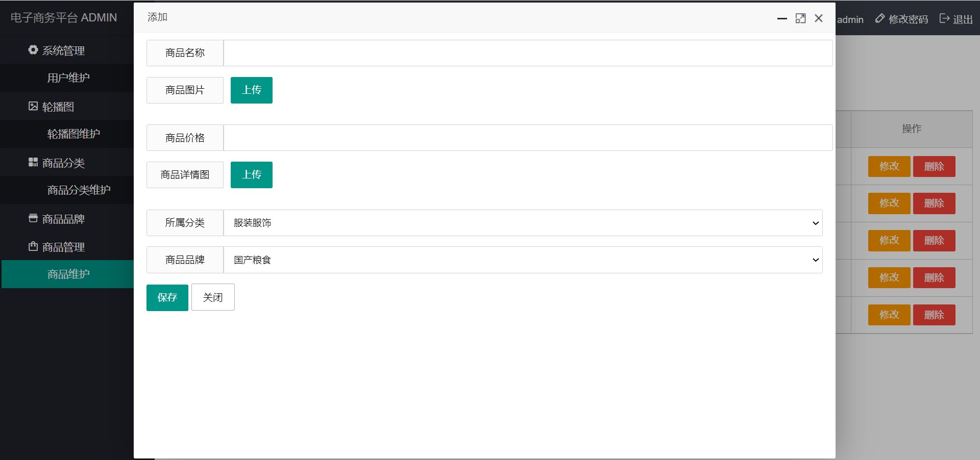Viewport: 980px width, 460px height.
Task: Click the 系统管理 gear icon
Action: click(x=33, y=50)
